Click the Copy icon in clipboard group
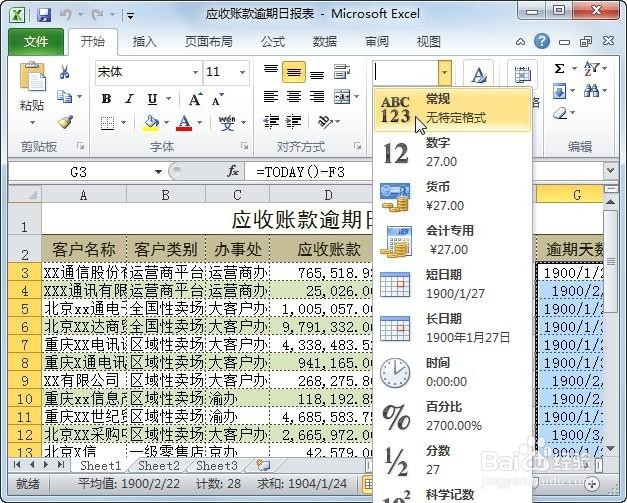 [x=65, y=96]
